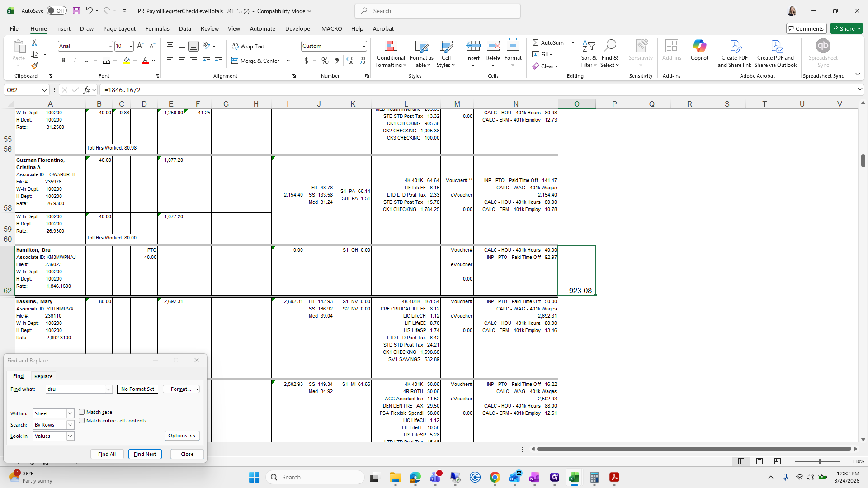Click the Format Painter icon

[34, 66]
